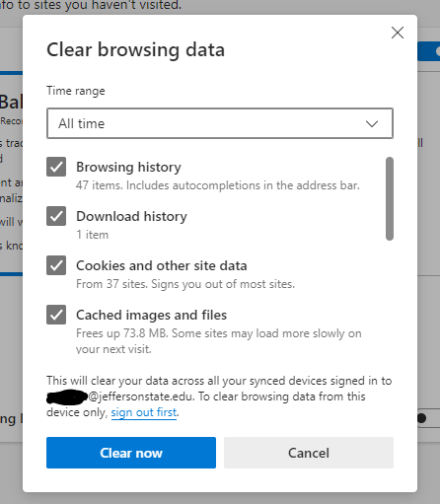This screenshot has height=504, width=440.
Task: Click the blue toggle behind the dialog's top-right
Action: 429,51
